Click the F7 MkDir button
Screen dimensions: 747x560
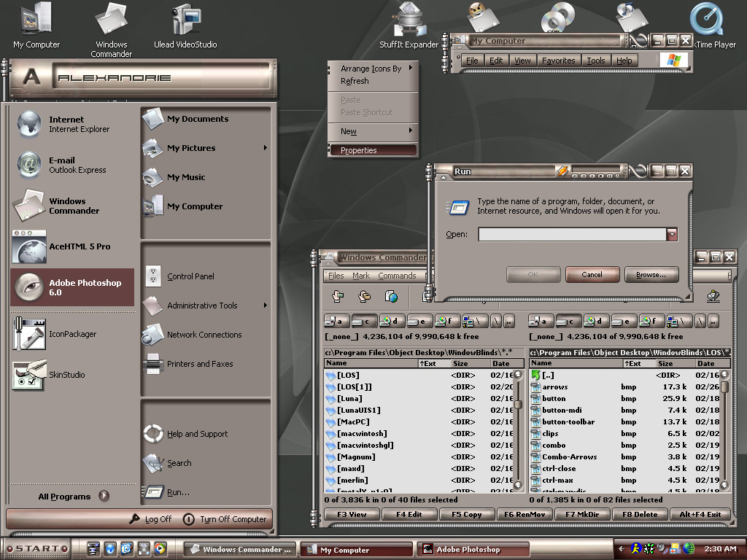581,514
